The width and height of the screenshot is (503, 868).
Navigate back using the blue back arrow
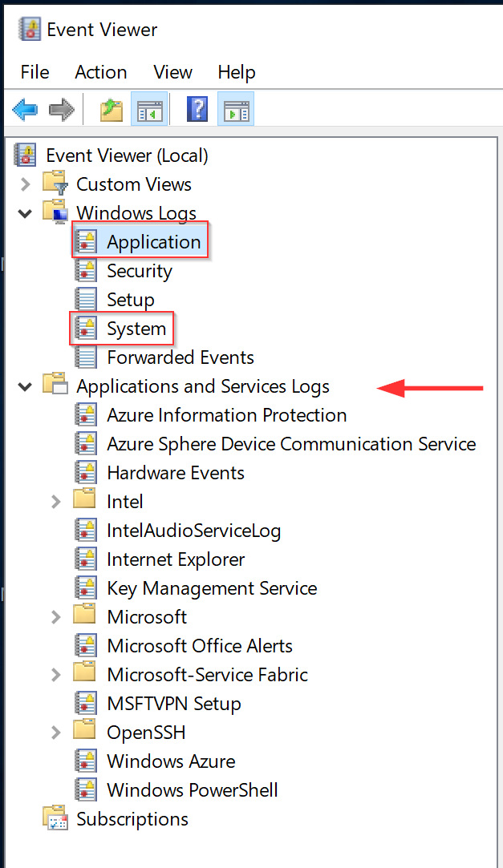tap(24, 109)
